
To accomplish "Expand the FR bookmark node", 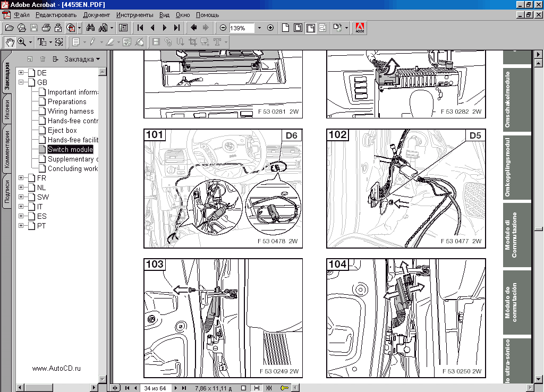I will pos(21,177).
